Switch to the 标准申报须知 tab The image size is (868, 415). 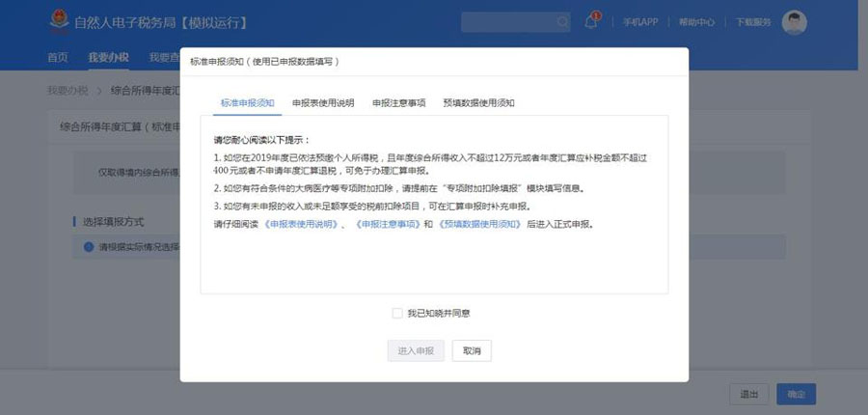coord(247,102)
